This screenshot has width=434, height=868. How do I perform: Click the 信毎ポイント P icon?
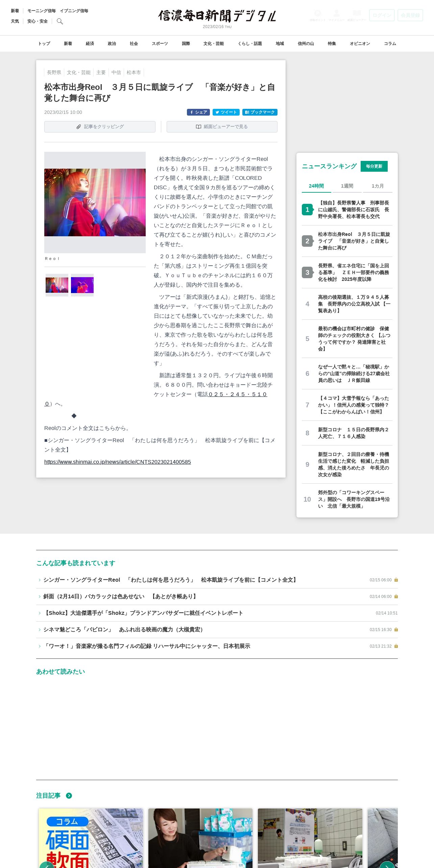tap(317, 15)
